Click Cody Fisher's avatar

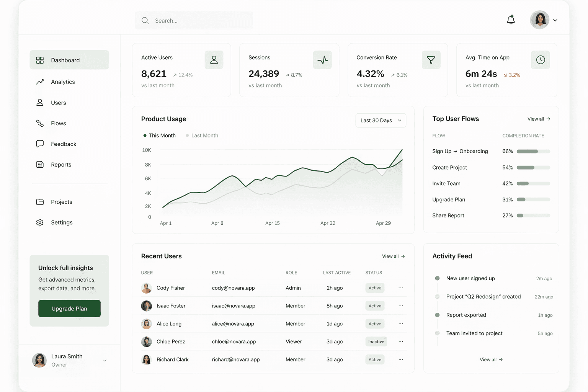pos(146,288)
